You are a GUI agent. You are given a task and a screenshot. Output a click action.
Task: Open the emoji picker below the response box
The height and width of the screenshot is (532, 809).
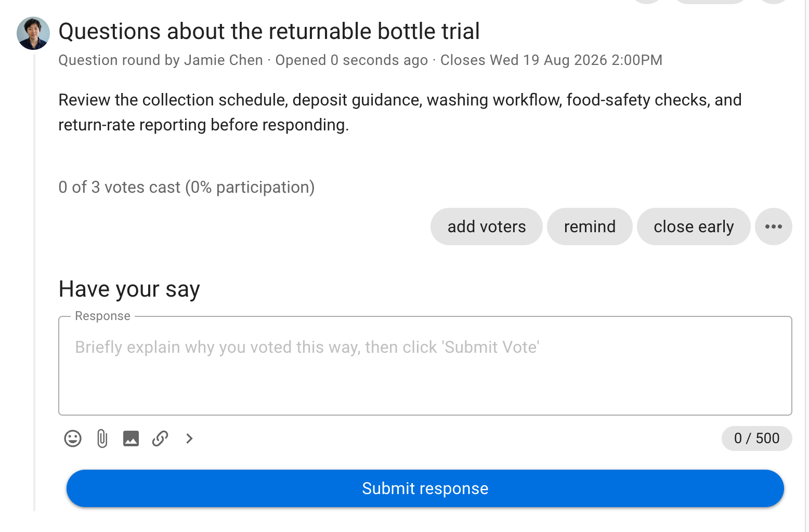coord(73,438)
